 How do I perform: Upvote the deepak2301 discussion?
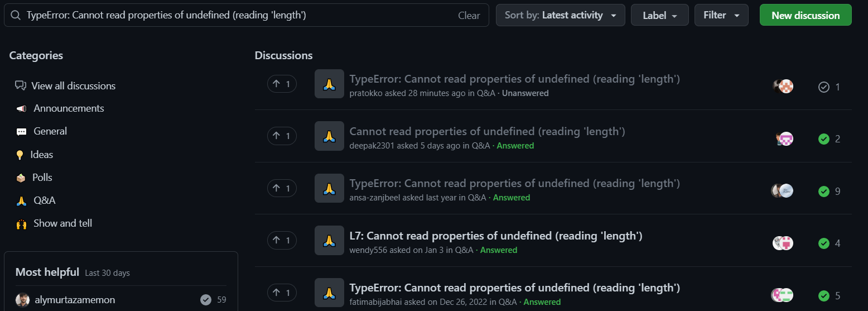click(282, 136)
